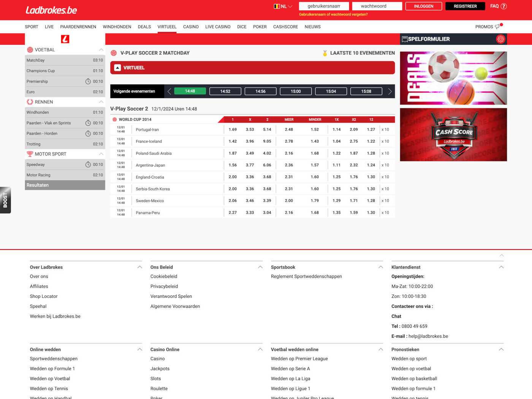Open the Motor Racing sidebar row
The width and height of the screenshot is (532, 399).
pos(65,175)
